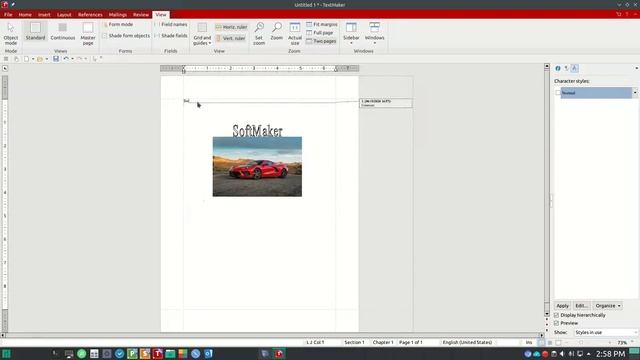Toggle the Vert. ruler
640x360 pixels.
[x=231, y=38]
